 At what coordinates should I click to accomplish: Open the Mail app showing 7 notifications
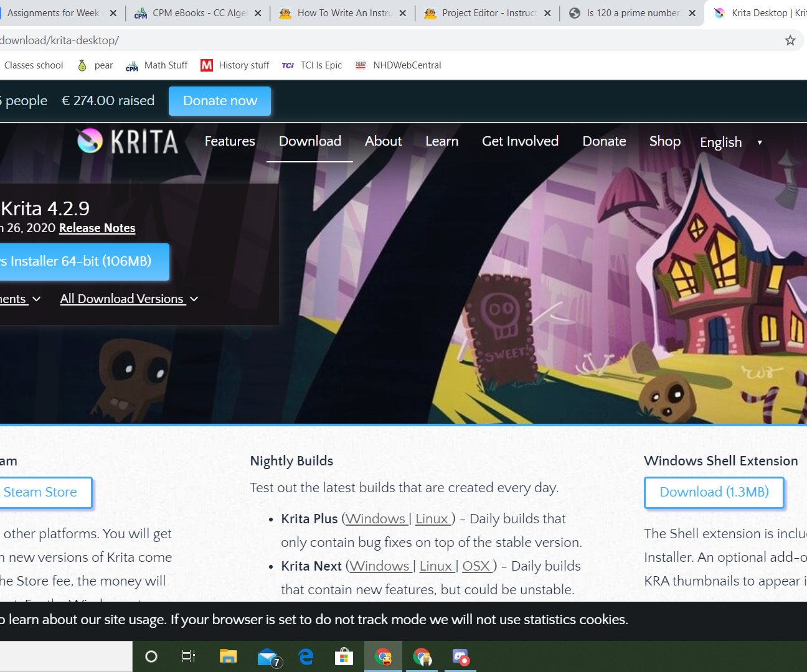point(267,656)
